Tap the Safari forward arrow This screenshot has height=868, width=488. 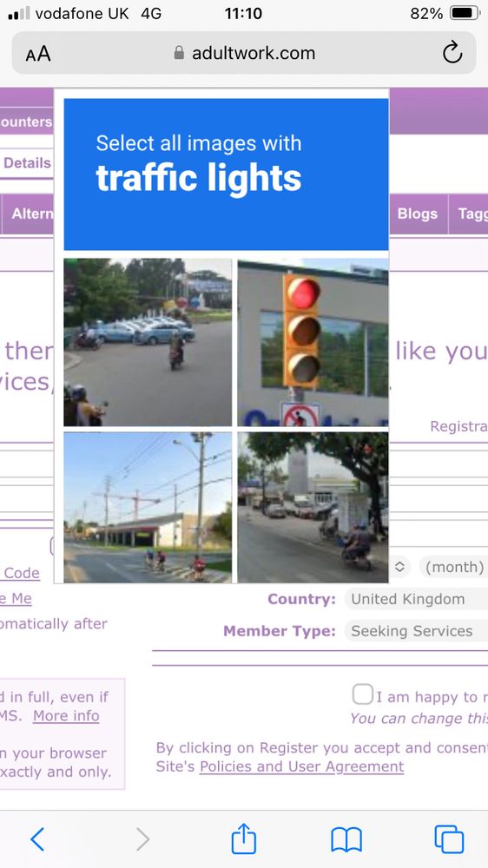(143, 839)
